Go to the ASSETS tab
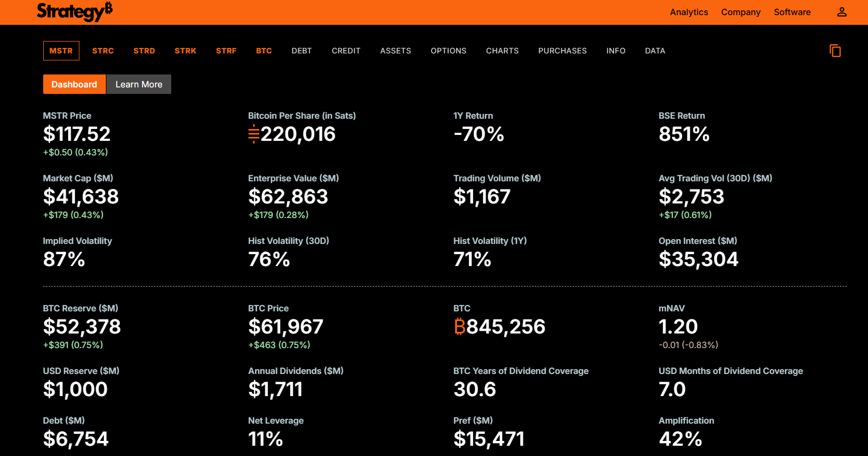Screen dimensions: 868x456 [395, 51]
